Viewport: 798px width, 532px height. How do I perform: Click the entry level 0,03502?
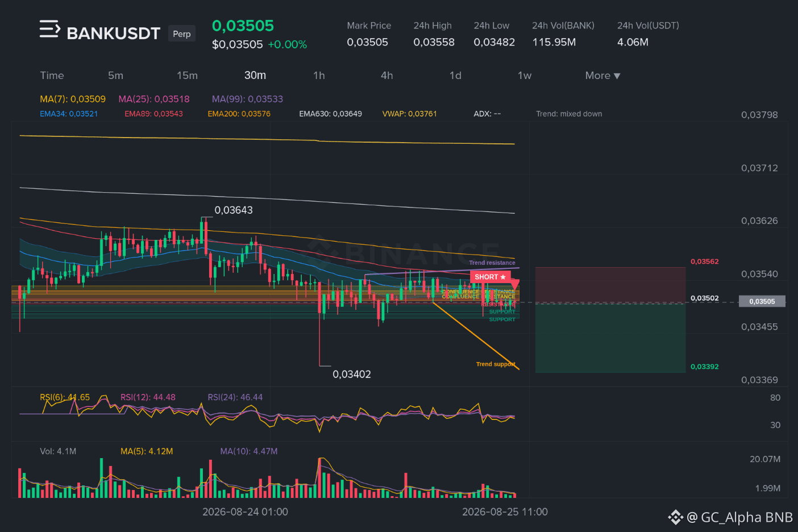coord(705,298)
